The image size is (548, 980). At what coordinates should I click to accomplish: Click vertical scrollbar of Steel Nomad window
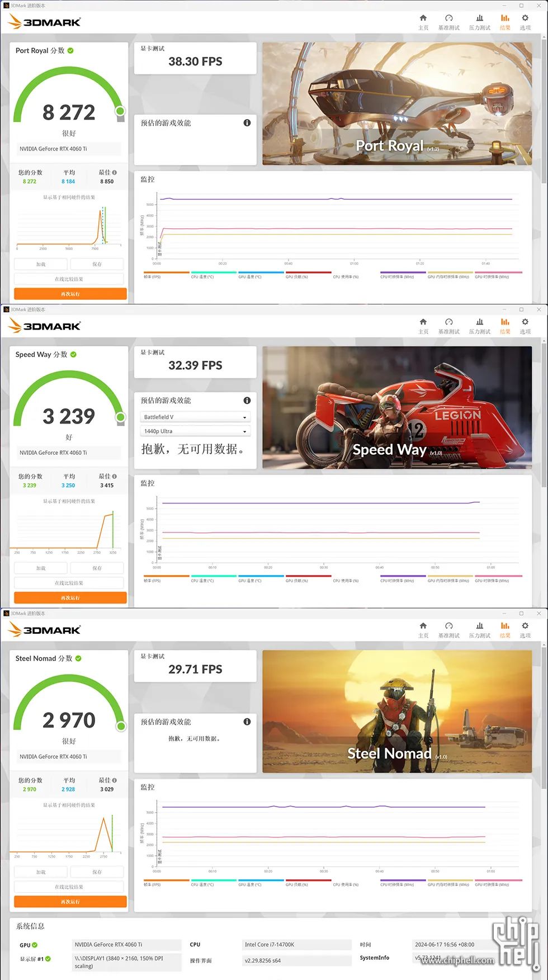544,719
